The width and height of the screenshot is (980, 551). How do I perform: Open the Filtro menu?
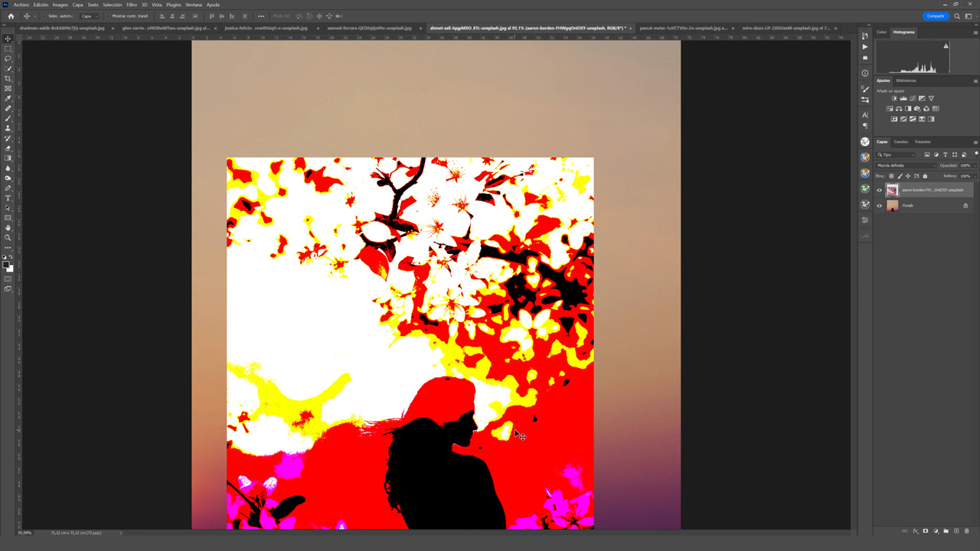pyautogui.click(x=130, y=4)
